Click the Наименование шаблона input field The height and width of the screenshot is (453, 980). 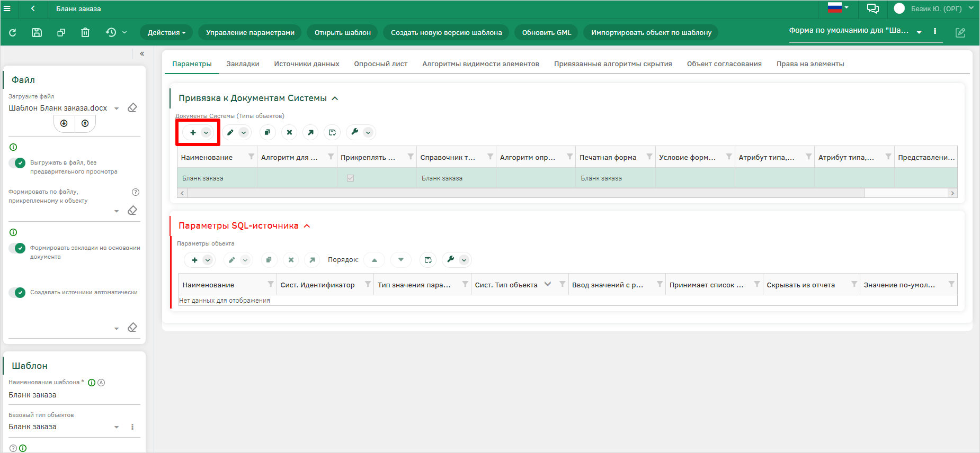(x=74, y=395)
